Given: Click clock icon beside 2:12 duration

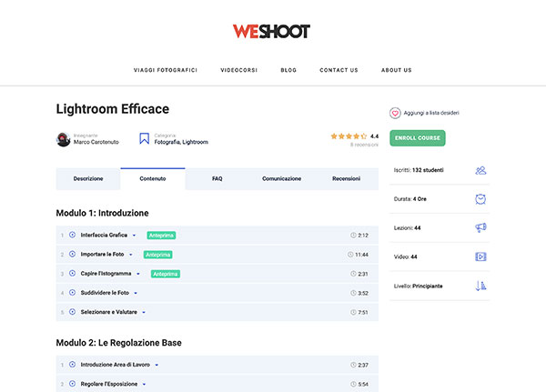Looking at the screenshot, I should pyautogui.click(x=353, y=236).
